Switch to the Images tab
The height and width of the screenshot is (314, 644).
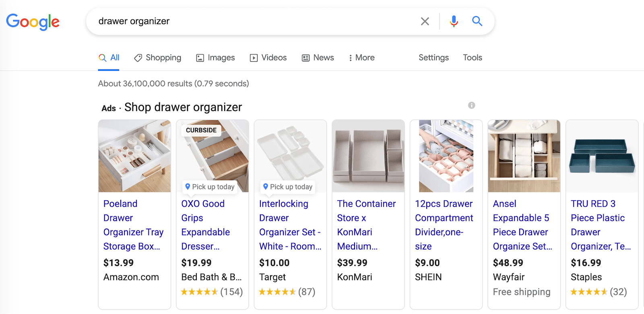pyautogui.click(x=215, y=58)
